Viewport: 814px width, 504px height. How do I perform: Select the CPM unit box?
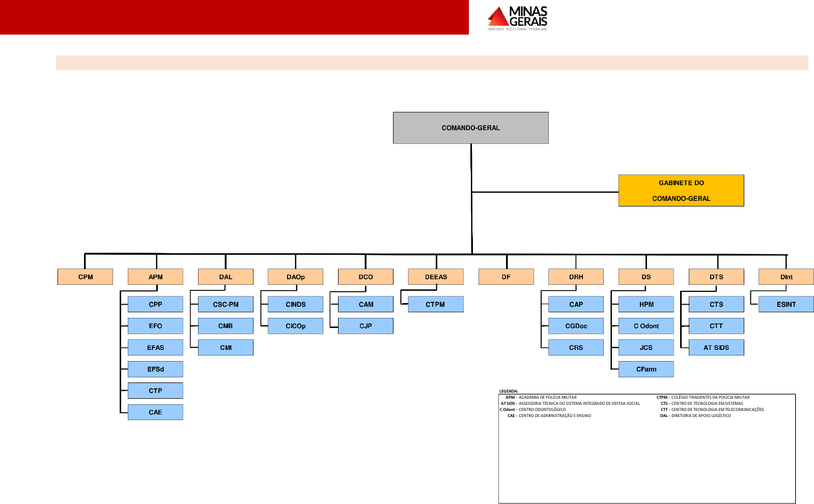point(85,277)
